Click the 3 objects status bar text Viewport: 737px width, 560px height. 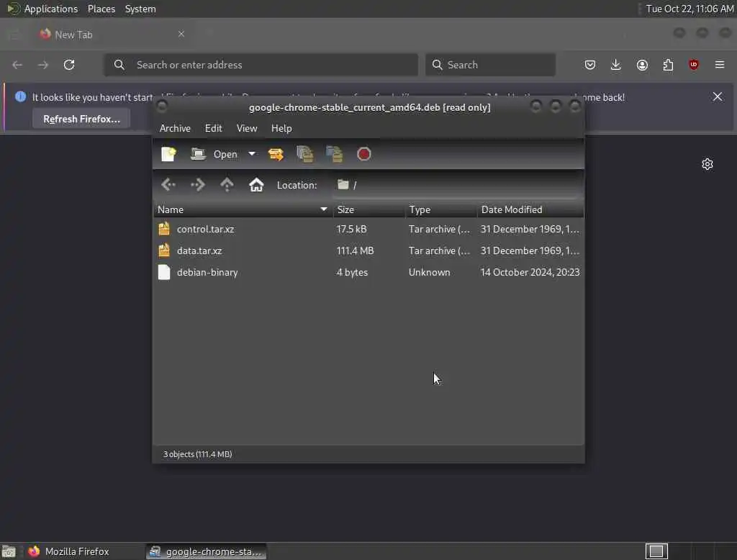197,454
